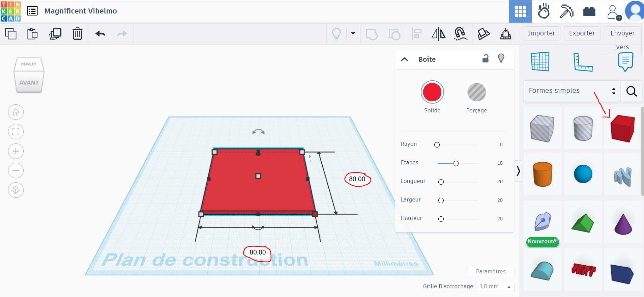Click the Mirror tool icon

click(x=438, y=34)
